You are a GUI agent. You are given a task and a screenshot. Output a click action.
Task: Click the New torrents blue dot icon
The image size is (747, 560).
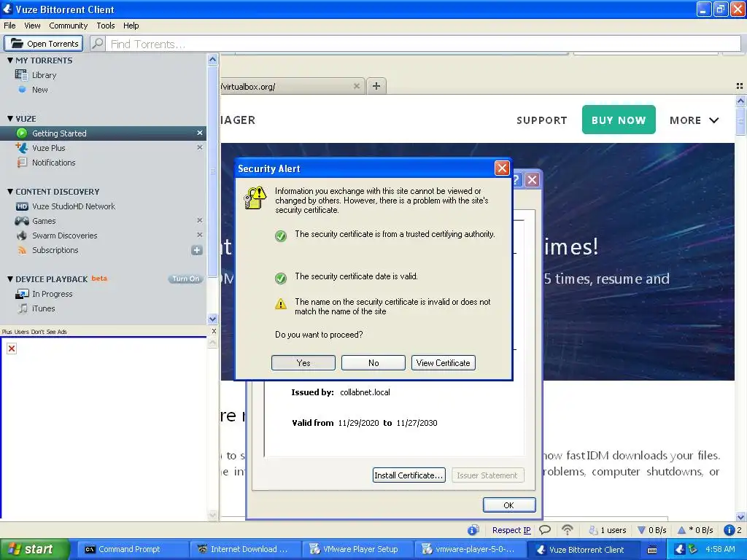pos(22,90)
